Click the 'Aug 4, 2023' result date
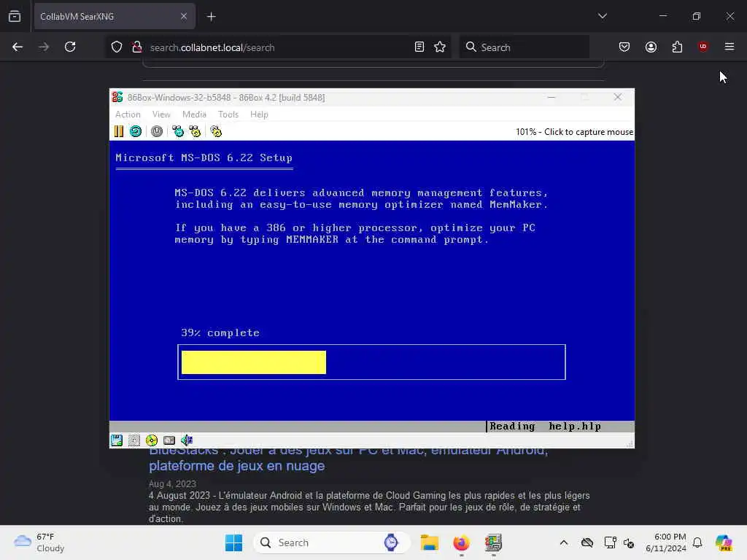 point(172,484)
